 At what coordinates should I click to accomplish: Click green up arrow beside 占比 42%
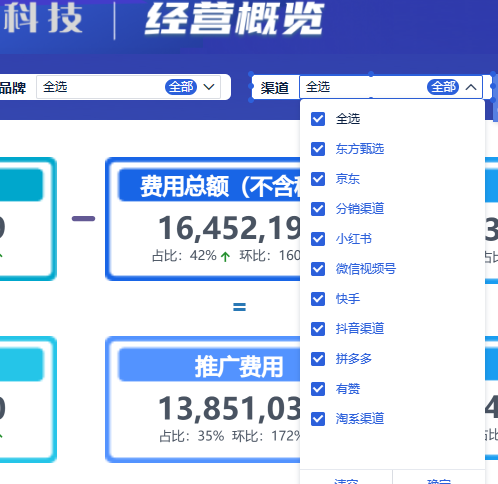coord(225,257)
